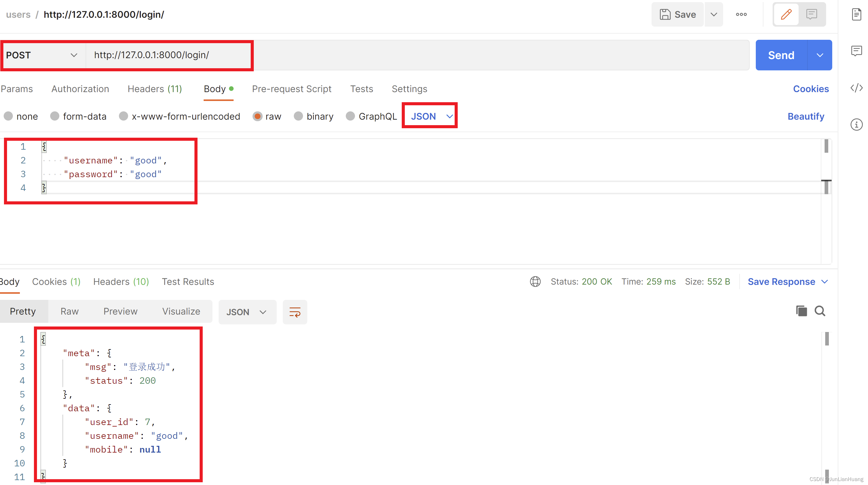
Task: Switch response view to Raw
Action: coord(69,311)
